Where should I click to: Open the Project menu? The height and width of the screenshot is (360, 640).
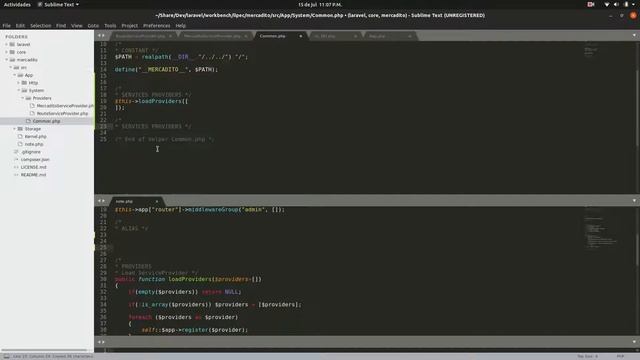point(130,25)
